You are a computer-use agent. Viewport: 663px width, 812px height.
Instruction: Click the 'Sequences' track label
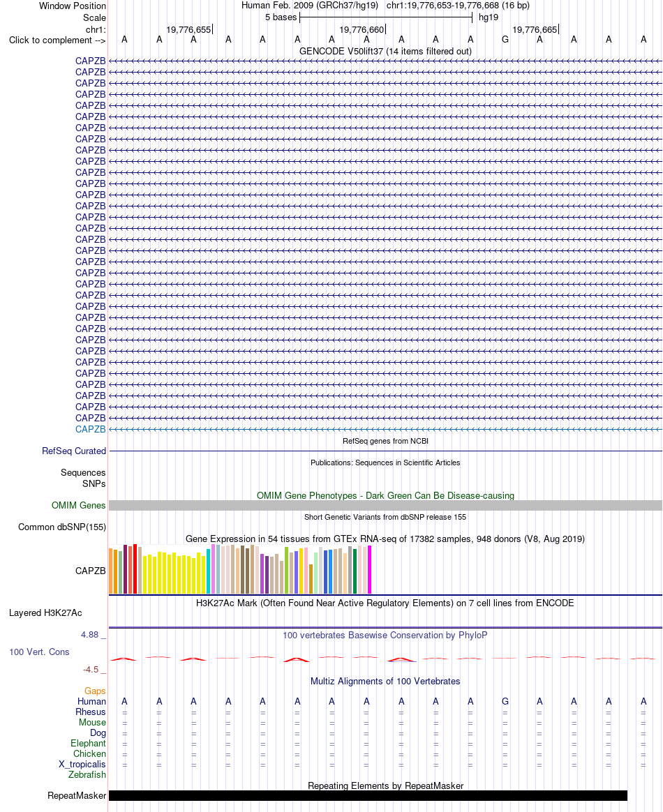(x=83, y=473)
